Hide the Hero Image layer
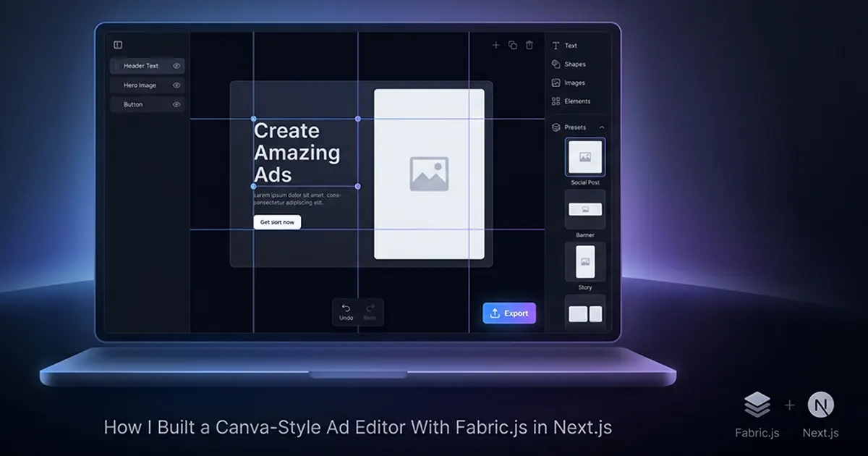This screenshot has width=868, height=456. tap(176, 85)
